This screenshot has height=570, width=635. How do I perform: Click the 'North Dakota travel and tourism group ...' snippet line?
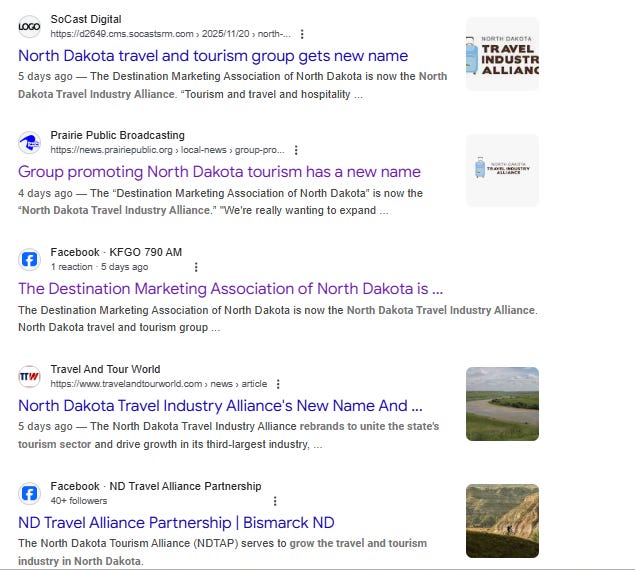[x=119, y=327]
